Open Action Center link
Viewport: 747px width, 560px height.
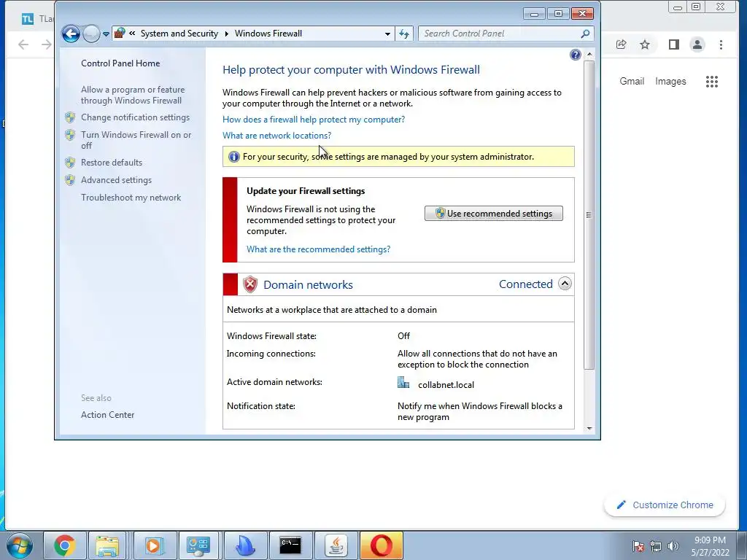(108, 415)
